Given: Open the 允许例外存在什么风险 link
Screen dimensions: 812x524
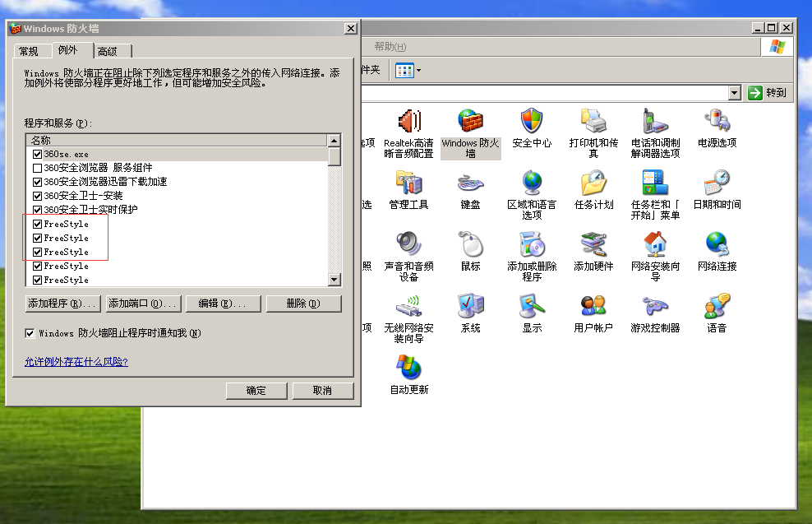Looking at the screenshot, I should coord(76,361).
